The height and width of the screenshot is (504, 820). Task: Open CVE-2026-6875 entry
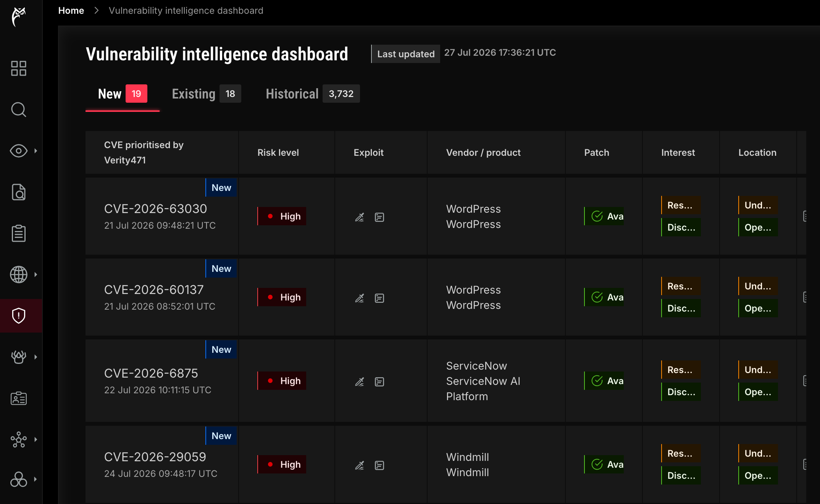(151, 373)
